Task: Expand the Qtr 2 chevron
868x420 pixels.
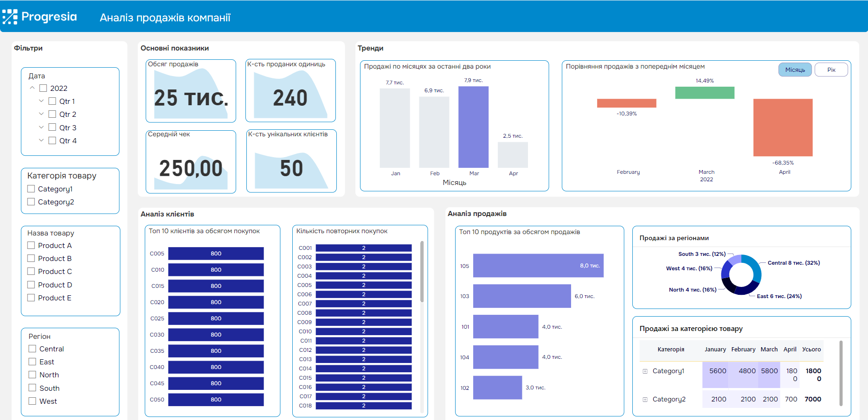Action: [x=41, y=114]
